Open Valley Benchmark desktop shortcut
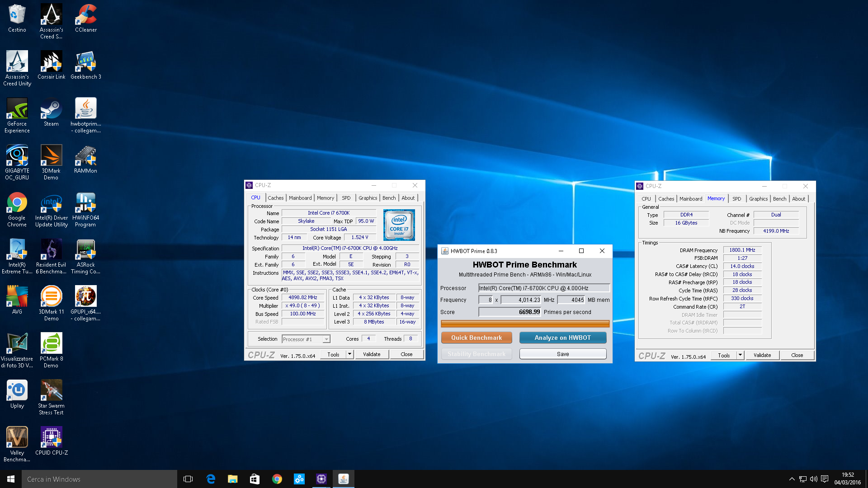Screen dimensions: 868x488 point(17,444)
